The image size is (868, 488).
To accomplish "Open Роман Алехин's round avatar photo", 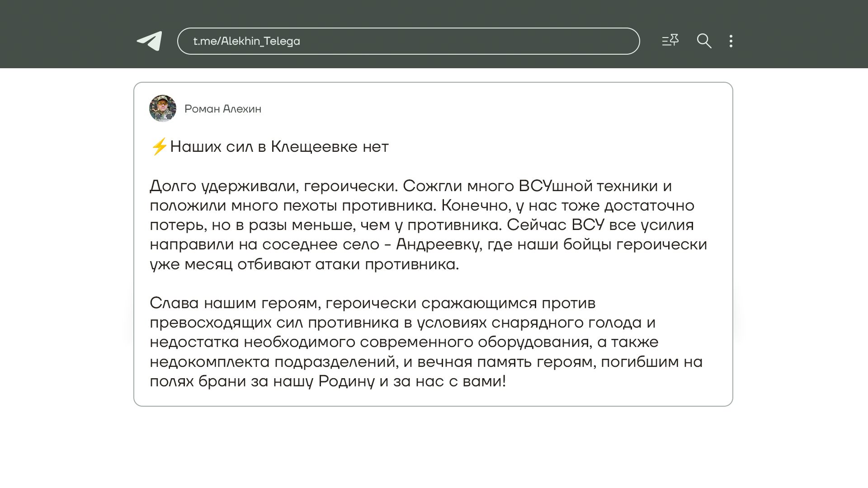I will tap(163, 108).
